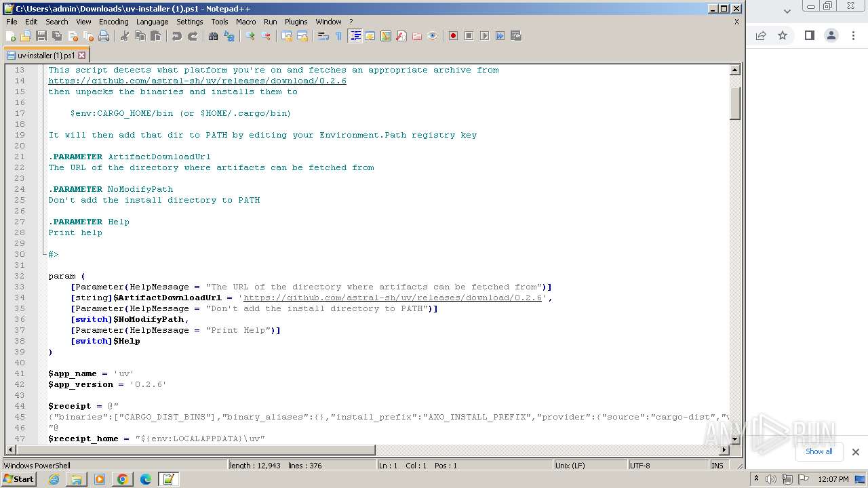868x488 pixels.
Task: Collapse the comment block at line 30
Action: tap(45, 254)
